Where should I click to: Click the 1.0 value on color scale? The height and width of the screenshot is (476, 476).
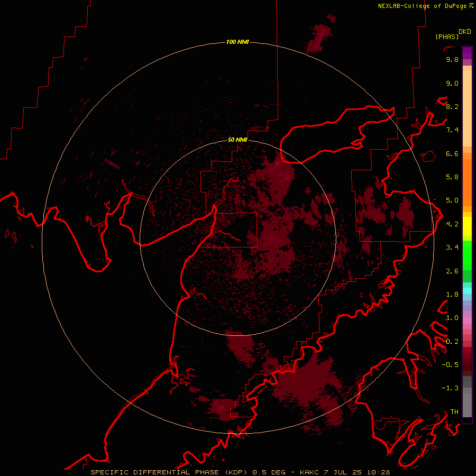pyautogui.click(x=452, y=318)
